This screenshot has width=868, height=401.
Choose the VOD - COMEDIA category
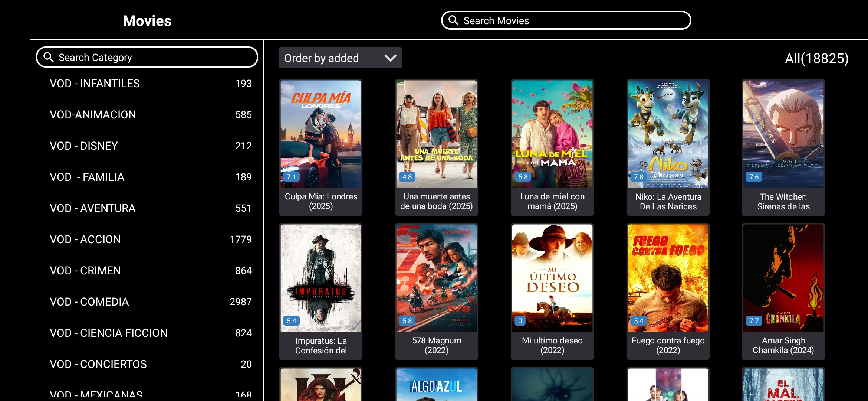tap(89, 302)
